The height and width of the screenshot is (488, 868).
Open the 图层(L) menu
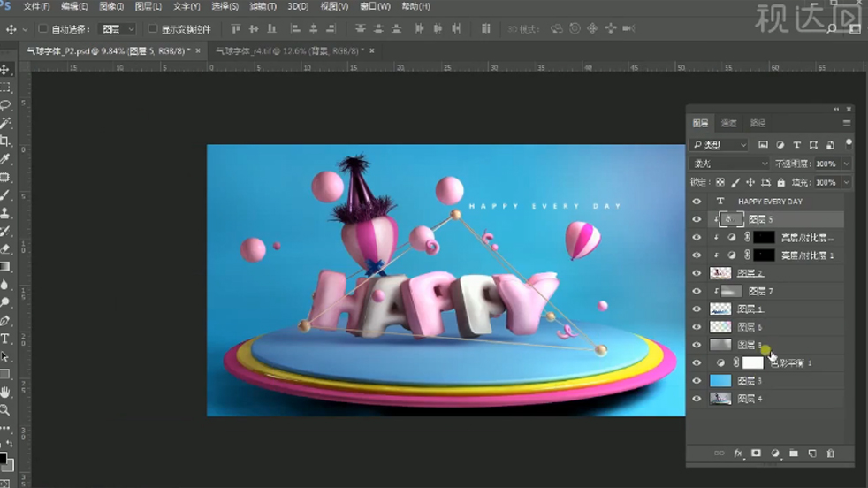(x=148, y=7)
